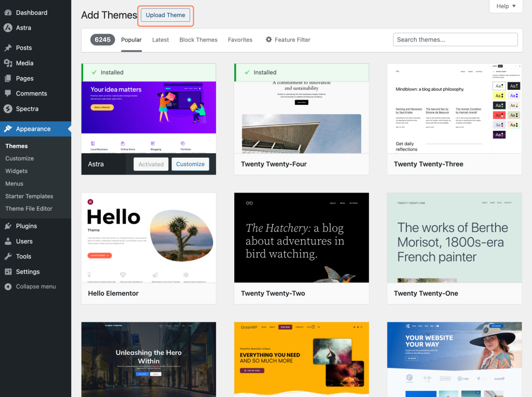532x397 pixels.
Task: Click the Appearance paintbrush icon
Action: tap(8, 129)
